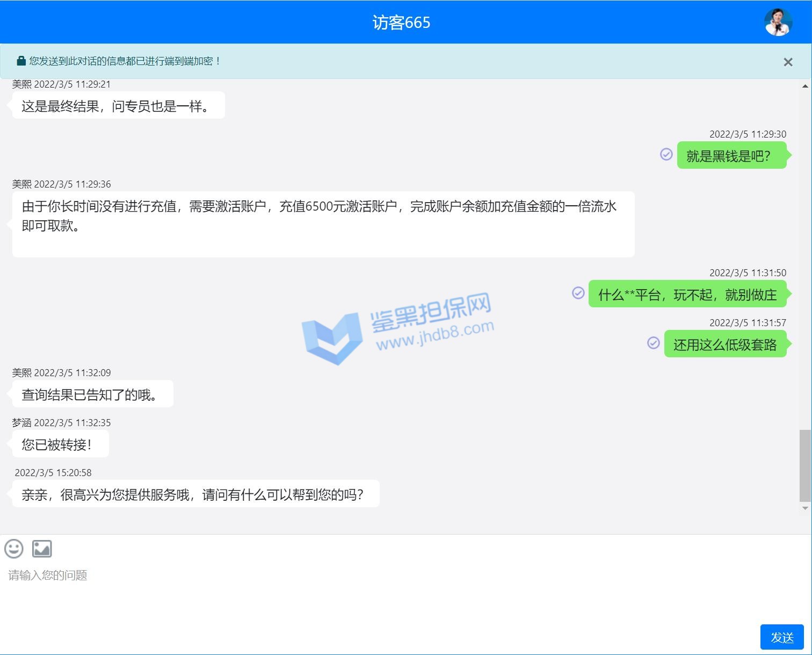Image resolution: width=812 pixels, height=655 pixels.
Task: Focus the 请输入您的问题 message input
Action: pyautogui.click(x=376, y=591)
